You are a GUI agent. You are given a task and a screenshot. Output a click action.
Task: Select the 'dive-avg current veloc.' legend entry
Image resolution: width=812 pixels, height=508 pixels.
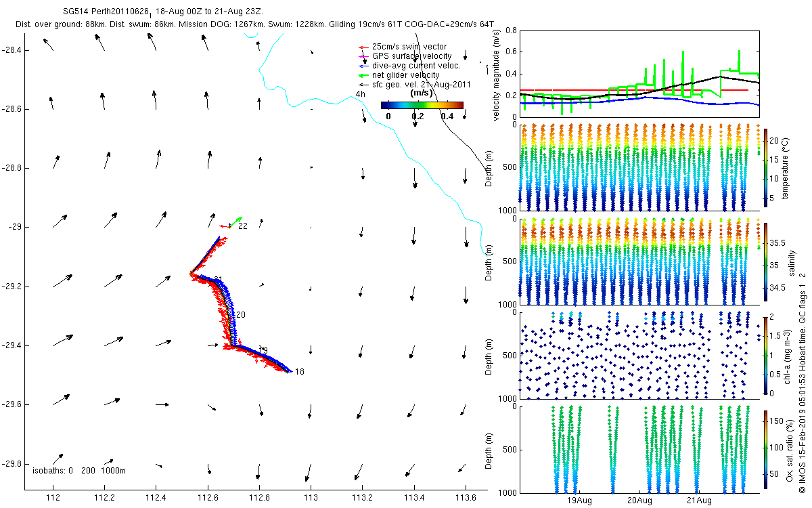pos(416,65)
